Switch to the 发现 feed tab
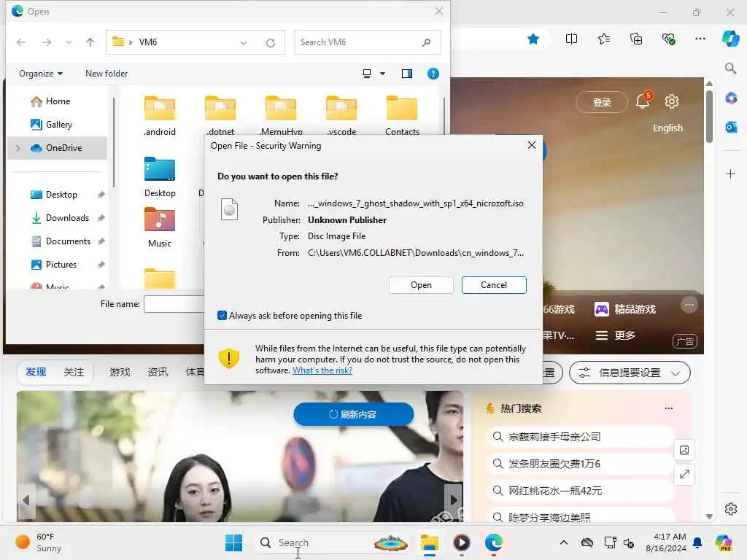 (x=36, y=372)
